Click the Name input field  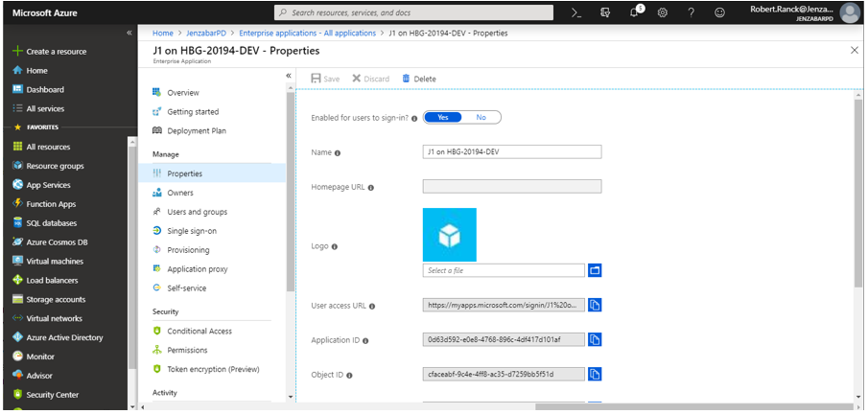click(x=511, y=151)
